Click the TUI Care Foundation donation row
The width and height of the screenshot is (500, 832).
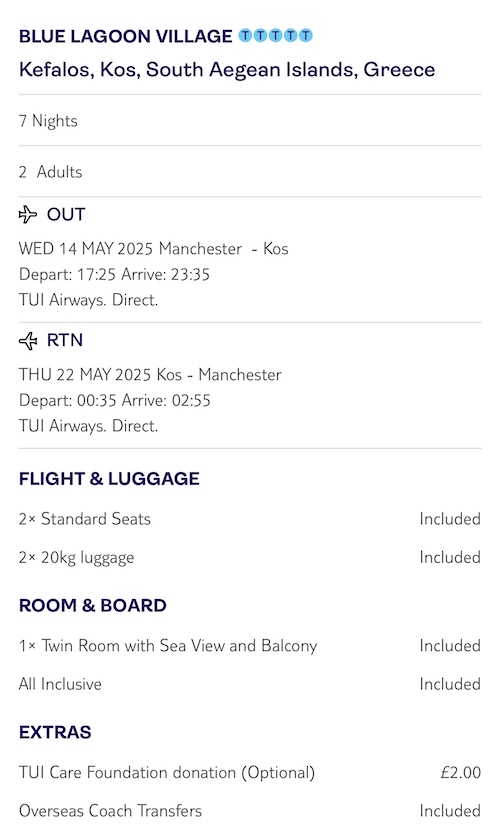(x=249, y=773)
